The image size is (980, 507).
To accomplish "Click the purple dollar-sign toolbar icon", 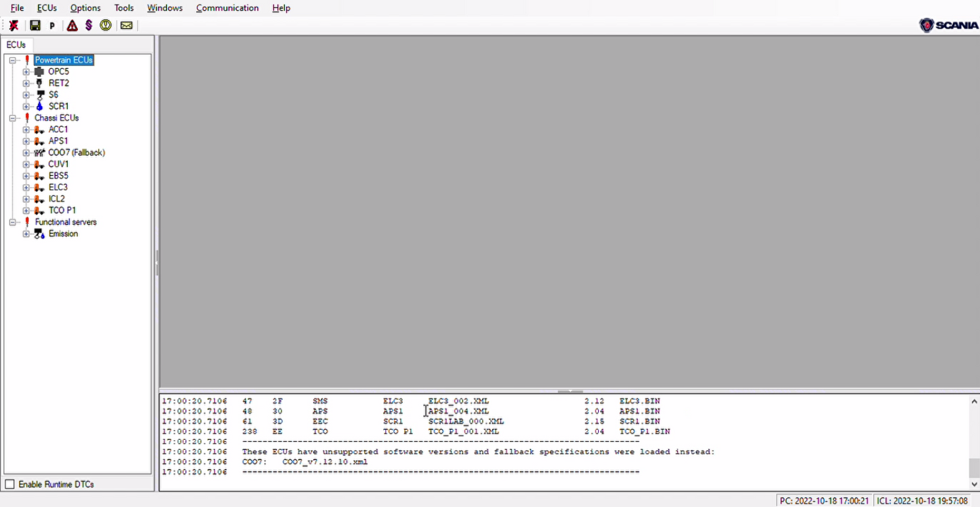I will pyautogui.click(x=89, y=26).
